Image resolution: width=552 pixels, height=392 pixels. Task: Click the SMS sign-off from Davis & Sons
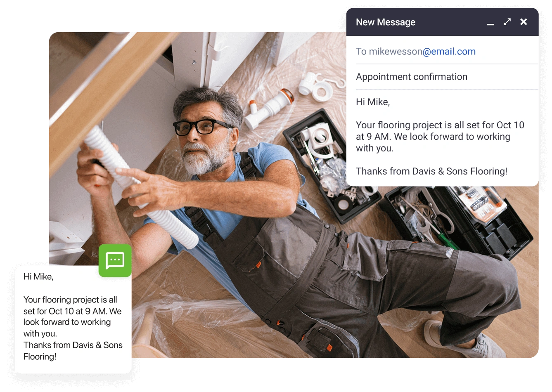click(73, 351)
